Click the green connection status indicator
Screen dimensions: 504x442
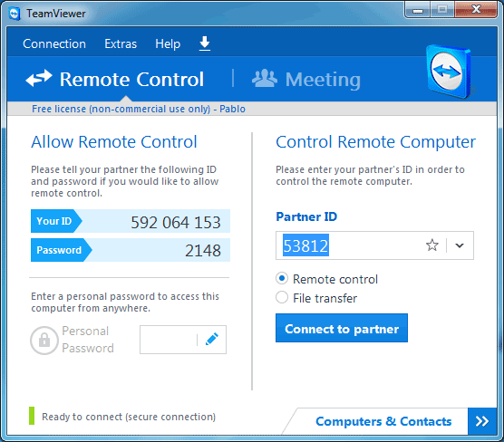coord(32,416)
